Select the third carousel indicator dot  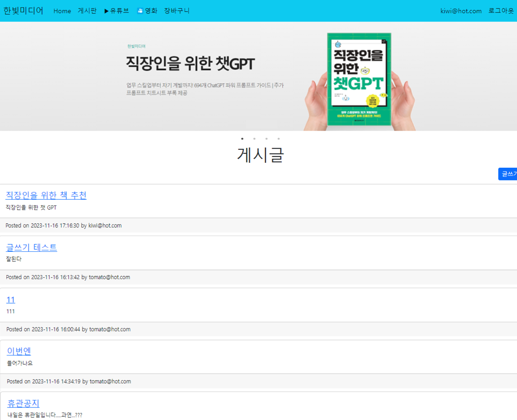tap(267, 139)
